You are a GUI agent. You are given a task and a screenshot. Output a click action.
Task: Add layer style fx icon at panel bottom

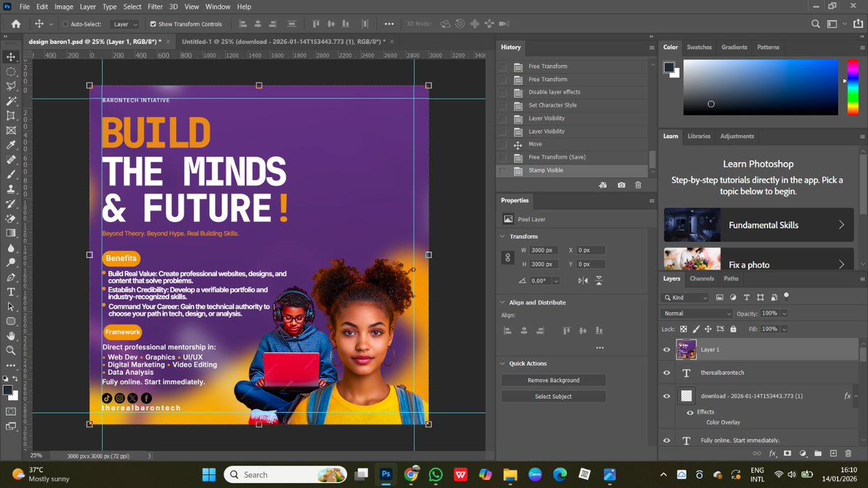772,453
